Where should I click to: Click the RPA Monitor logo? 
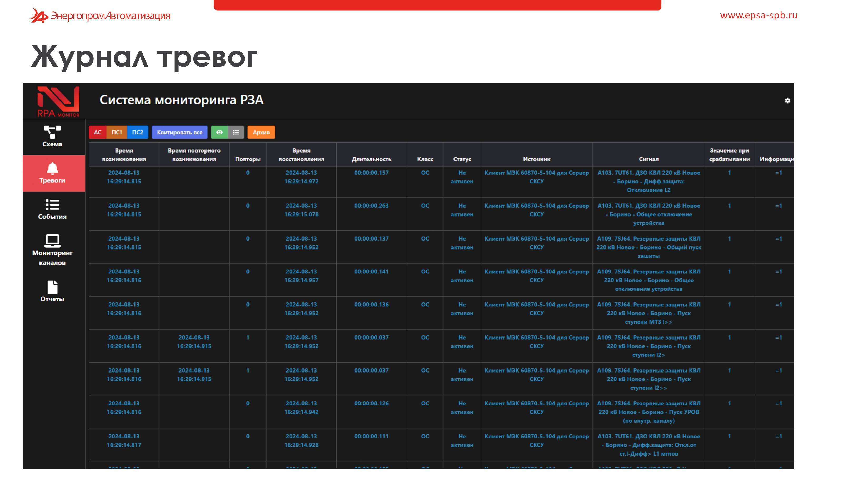coord(58,101)
